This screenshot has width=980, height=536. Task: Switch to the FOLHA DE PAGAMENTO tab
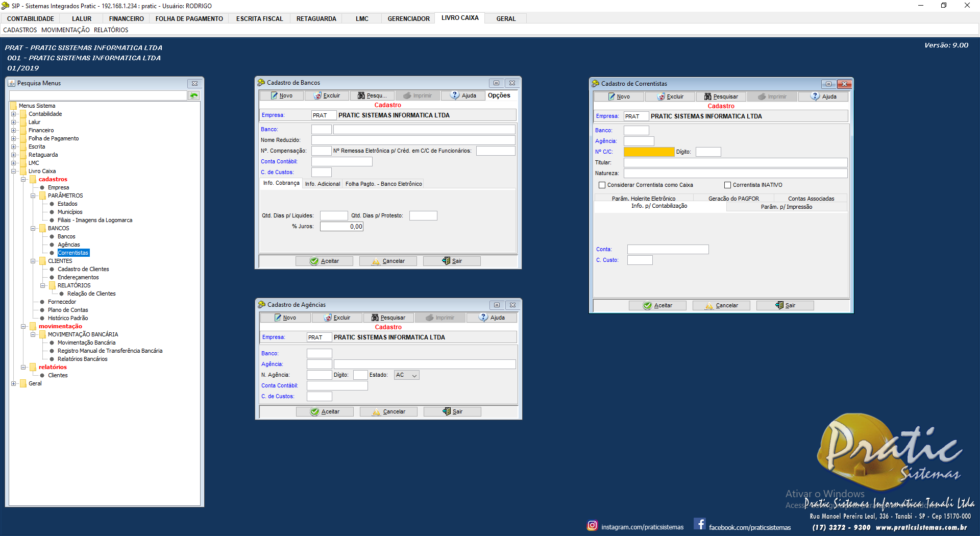(x=189, y=19)
